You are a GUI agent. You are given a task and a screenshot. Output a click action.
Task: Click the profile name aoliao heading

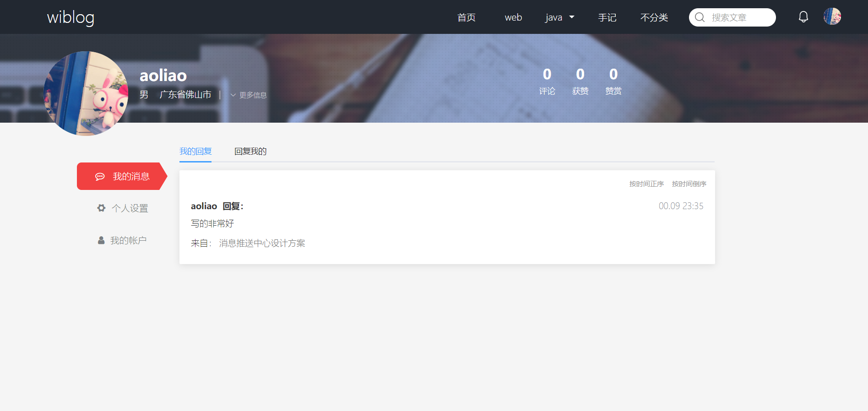(x=163, y=76)
